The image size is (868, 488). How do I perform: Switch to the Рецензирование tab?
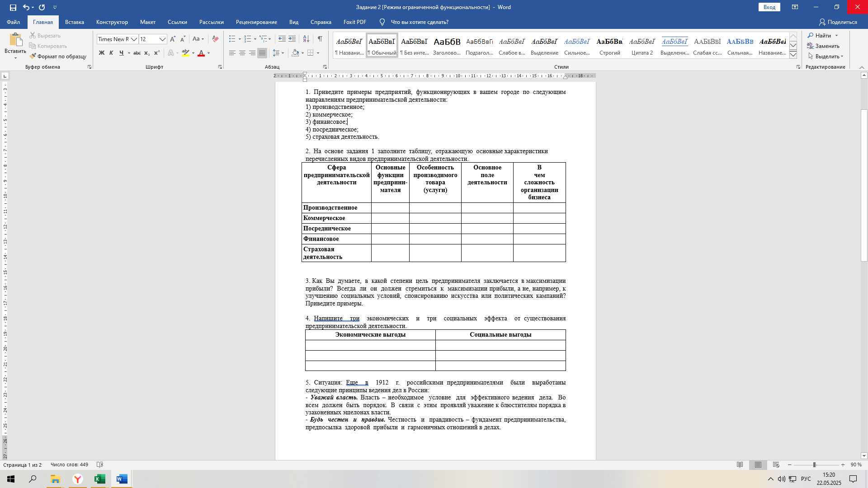pos(256,22)
